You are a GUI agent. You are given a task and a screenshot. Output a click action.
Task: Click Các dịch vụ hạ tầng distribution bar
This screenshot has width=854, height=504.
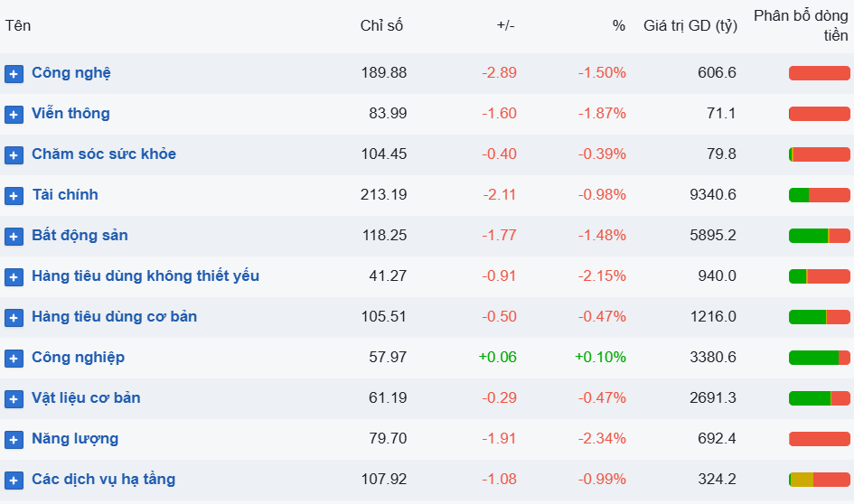[819, 480]
